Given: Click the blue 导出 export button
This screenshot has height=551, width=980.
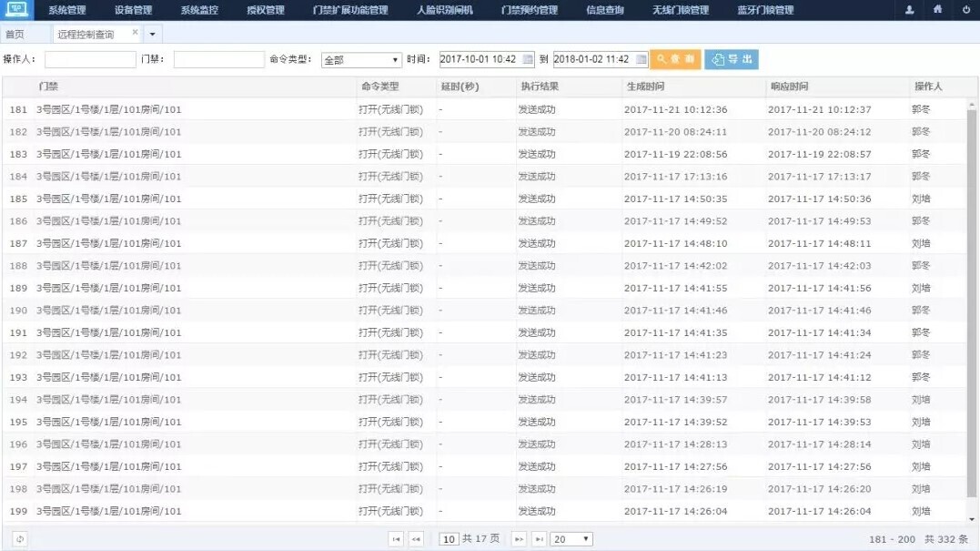Looking at the screenshot, I should 731,59.
